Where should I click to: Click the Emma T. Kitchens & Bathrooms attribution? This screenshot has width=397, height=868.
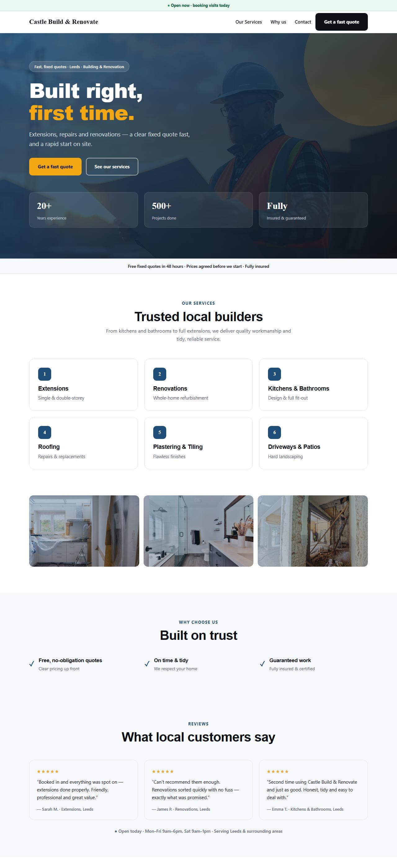tap(305, 809)
